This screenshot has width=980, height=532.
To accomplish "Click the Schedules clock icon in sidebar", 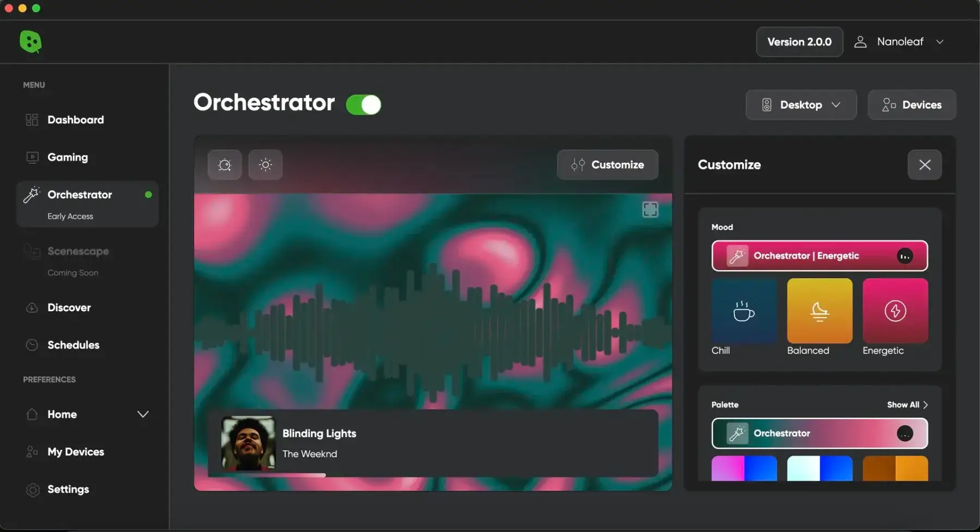I will coord(32,345).
